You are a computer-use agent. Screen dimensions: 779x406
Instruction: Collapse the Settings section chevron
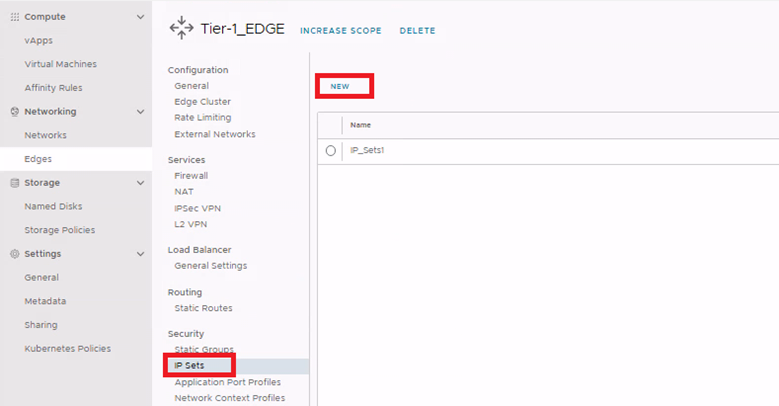pos(140,254)
